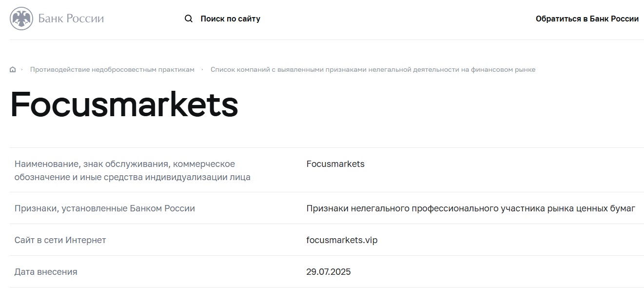Select the Признаки, установленные Банком России label
This screenshot has height=288, width=644.
tap(104, 208)
